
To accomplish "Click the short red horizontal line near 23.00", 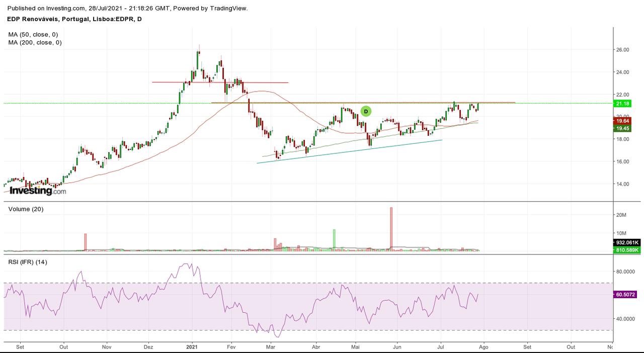I will coord(220,82).
